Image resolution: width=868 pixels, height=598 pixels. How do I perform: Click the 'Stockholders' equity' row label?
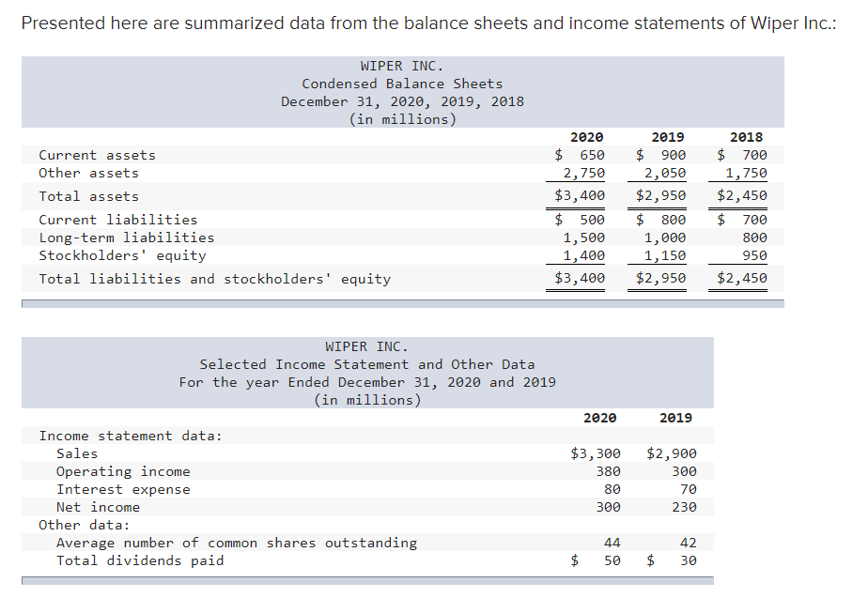coord(122,255)
